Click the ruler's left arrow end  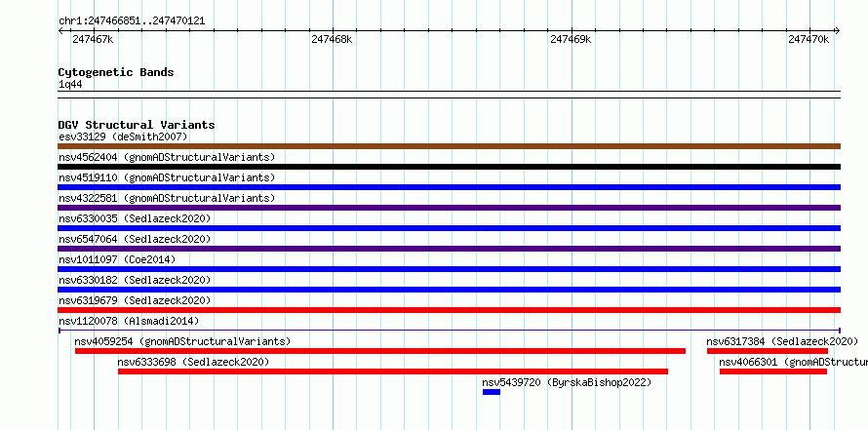(60, 30)
